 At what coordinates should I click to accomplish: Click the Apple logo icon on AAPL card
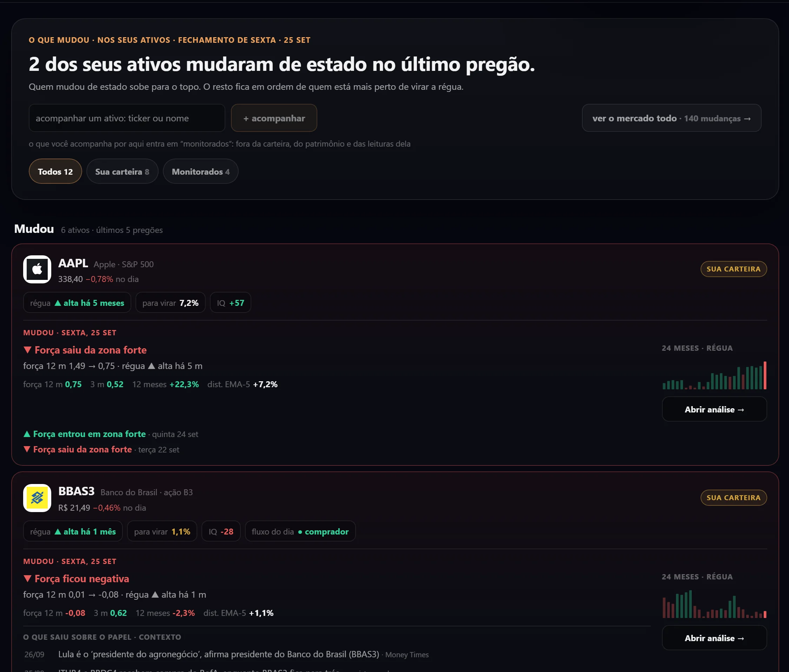click(x=37, y=269)
